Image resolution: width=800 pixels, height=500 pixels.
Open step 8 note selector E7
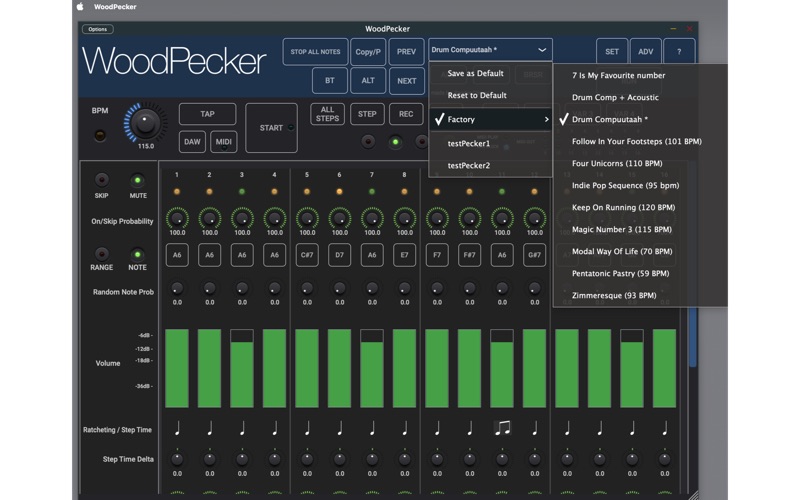click(x=404, y=255)
